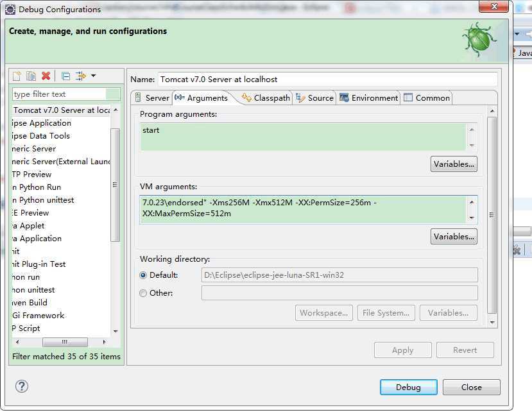Click the configuration list horizontal scrollbar thumb
This screenshot has width=532, height=417.
(x=65, y=342)
